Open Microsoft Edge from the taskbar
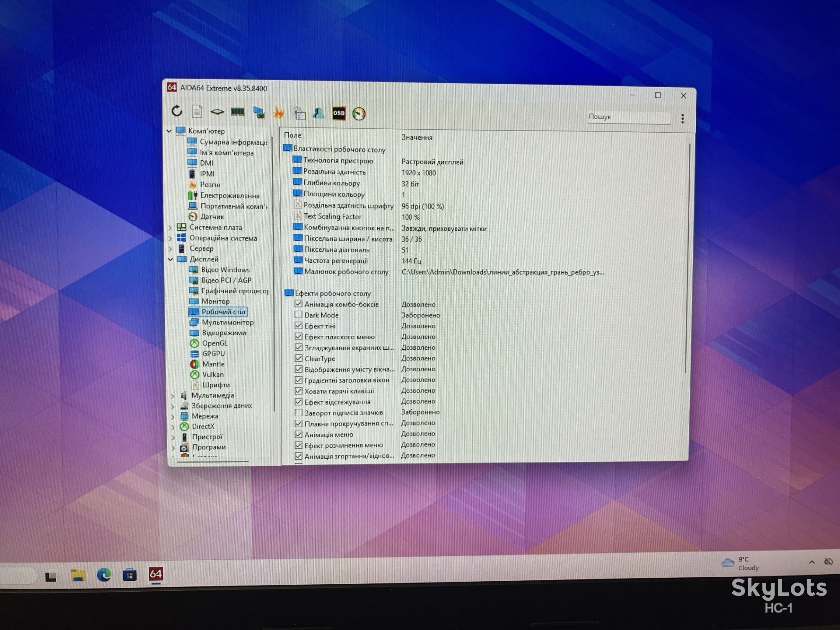Image resolution: width=840 pixels, height=630 pixels. (104, 575)
